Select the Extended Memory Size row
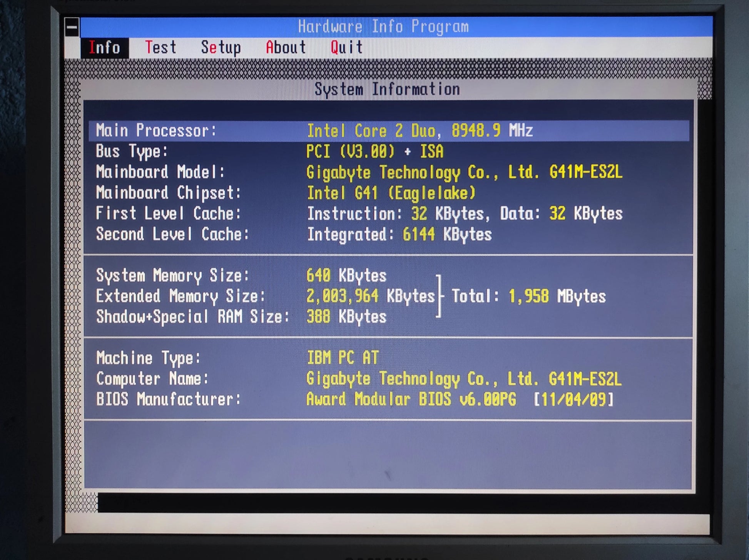The height and width of the screenshot is (560, 749). (389, 296)
